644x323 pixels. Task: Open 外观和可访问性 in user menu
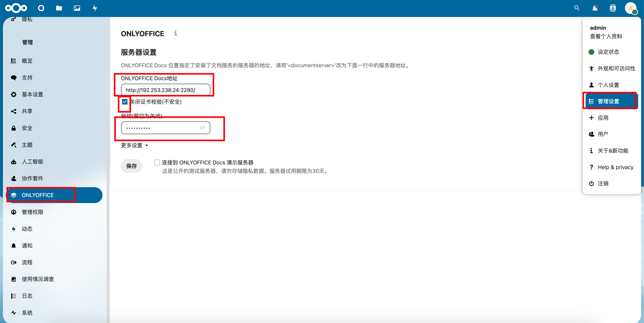612,68
